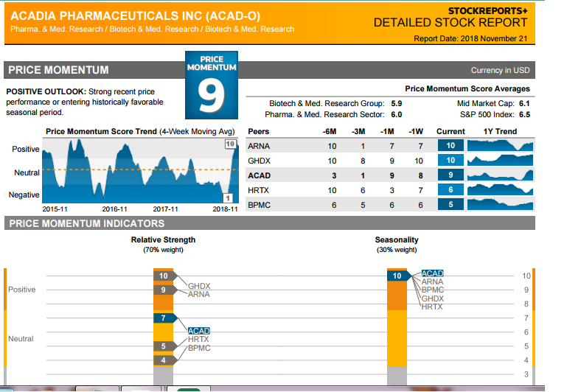
Task: Click the 1Y Trend sparkline for BPMC
Action: [500, 204]
